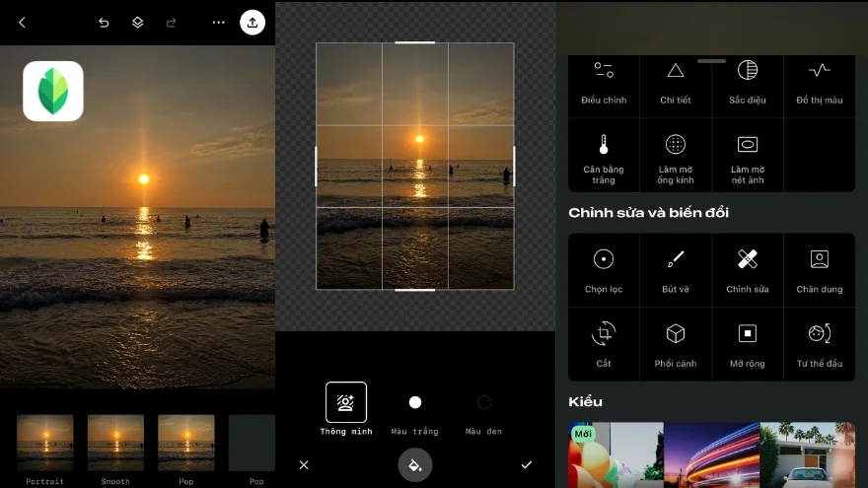Screen dimensions: 868x488
Task: Undo the last edit
Action: [104, 23]
